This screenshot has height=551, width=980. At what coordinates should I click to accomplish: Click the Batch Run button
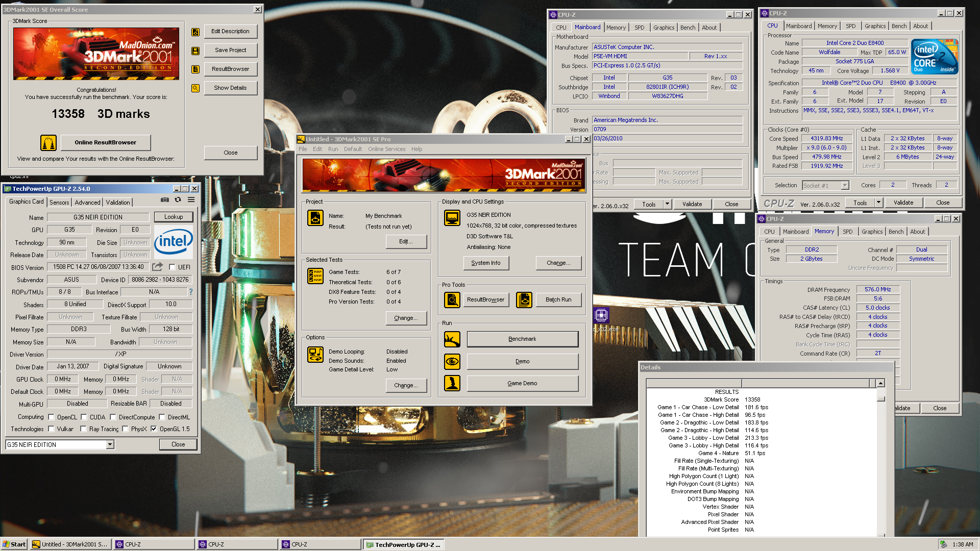click(x=558, y=300)
